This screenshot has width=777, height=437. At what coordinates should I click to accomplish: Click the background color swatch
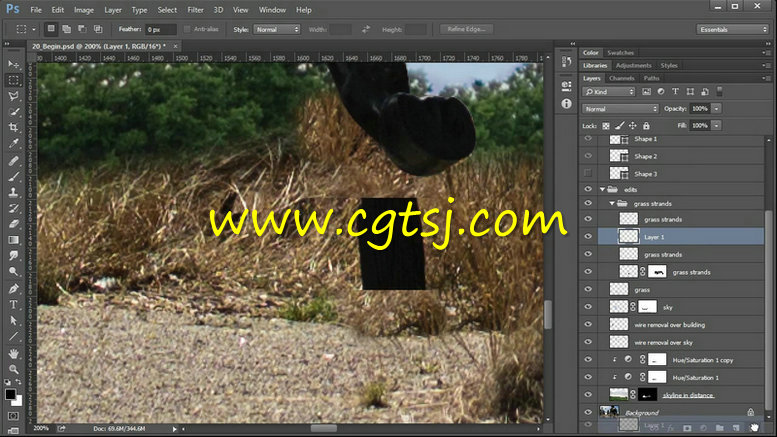19,402
